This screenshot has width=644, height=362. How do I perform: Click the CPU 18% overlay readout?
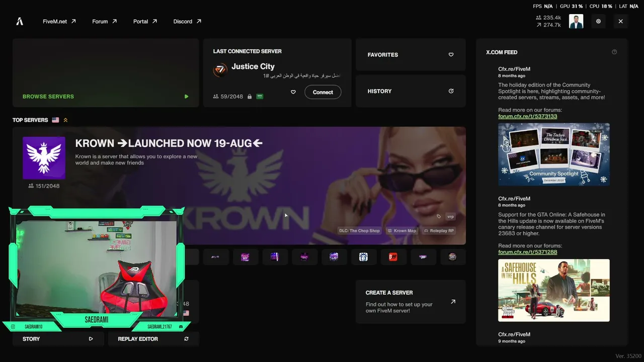pyautogui.click(x=601, y=6)
